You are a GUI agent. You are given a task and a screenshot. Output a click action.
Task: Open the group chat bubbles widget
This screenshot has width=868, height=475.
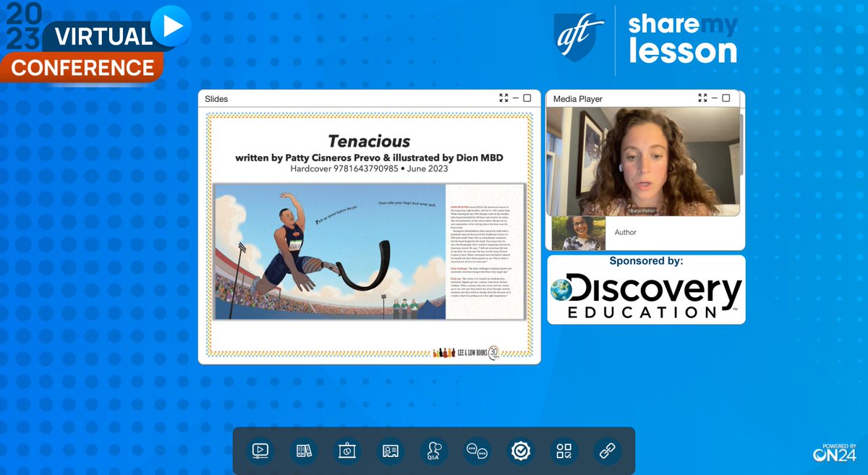477,451
